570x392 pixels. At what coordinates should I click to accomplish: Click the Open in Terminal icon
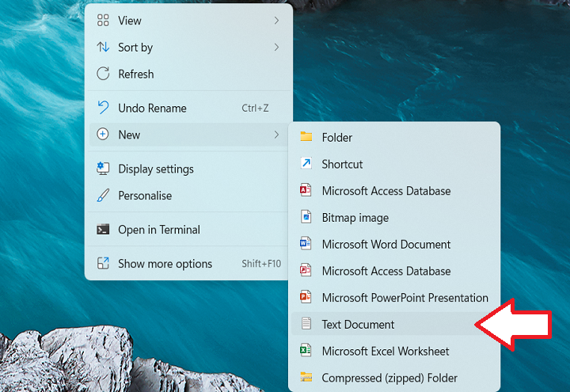[x=103, y=230]
